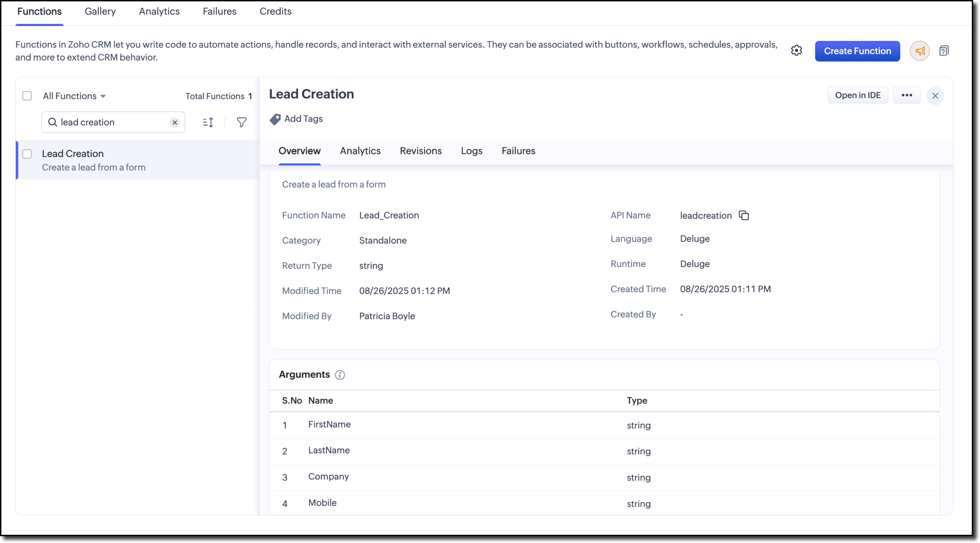Open the settings gear icon
Screen dimensions: 980x543
coord(796,51)
